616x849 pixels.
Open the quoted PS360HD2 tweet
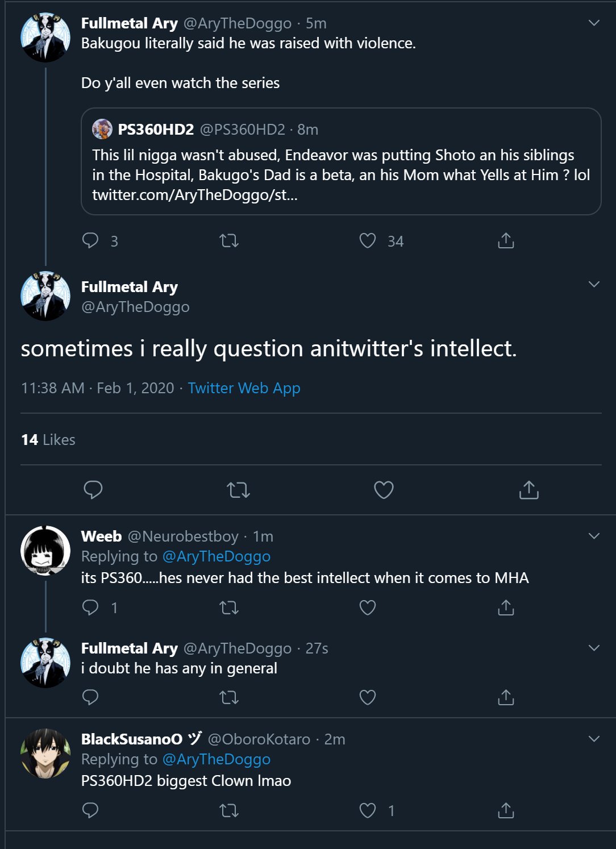[341, 161]
